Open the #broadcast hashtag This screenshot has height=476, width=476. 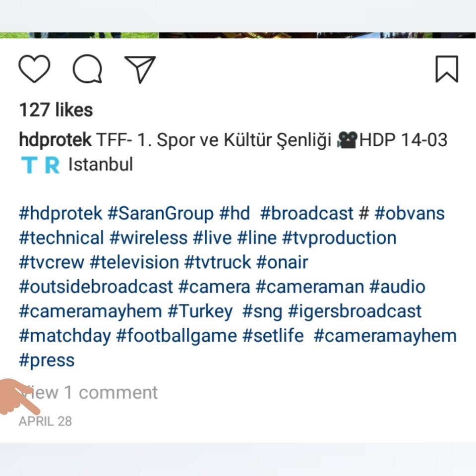tap(306, 213)
